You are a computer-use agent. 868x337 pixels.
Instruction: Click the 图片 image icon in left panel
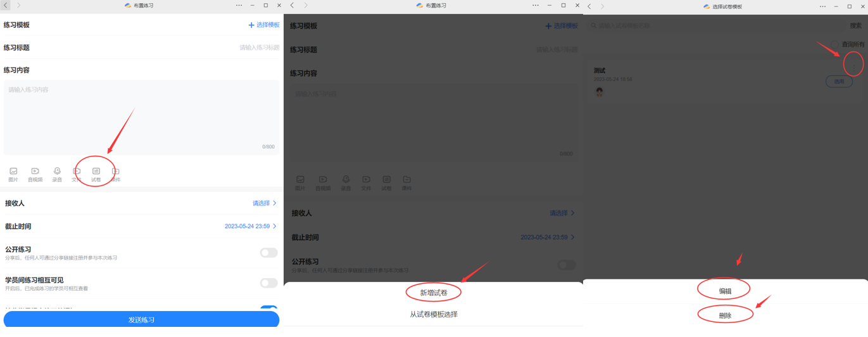13,171
